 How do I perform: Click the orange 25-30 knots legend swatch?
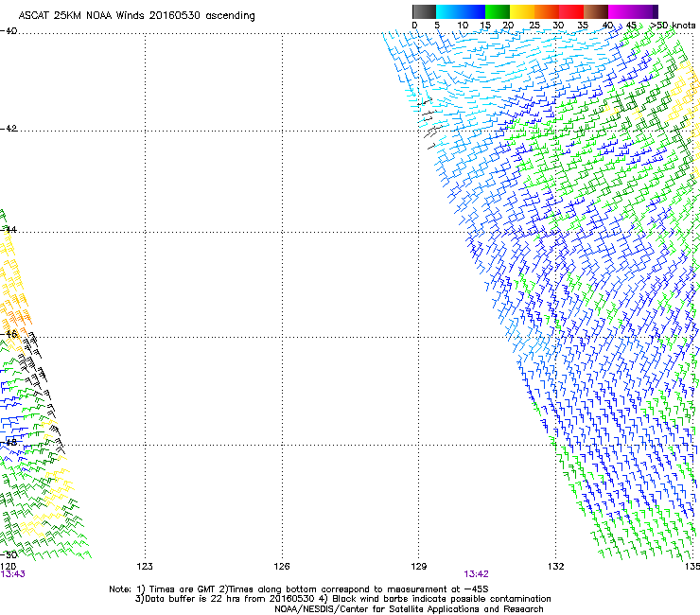[547, 11]
